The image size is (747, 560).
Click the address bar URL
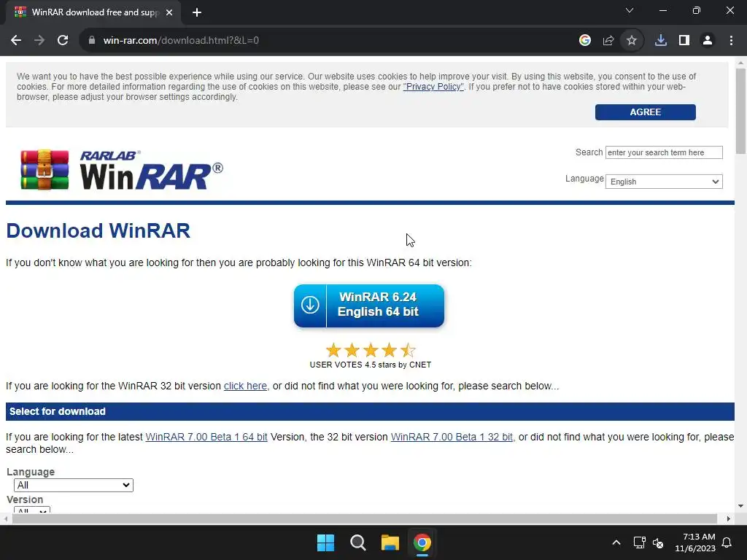[x=181, y=41]
